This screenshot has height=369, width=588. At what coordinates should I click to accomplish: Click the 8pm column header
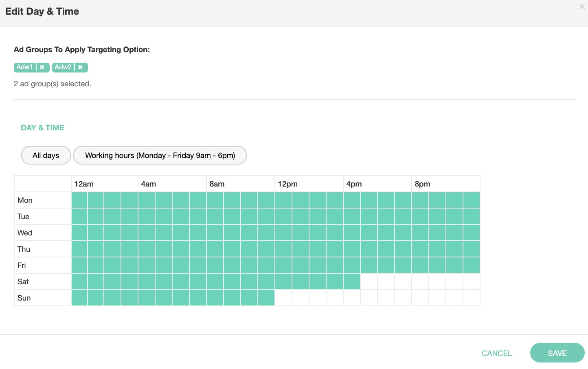click(445, 184)
